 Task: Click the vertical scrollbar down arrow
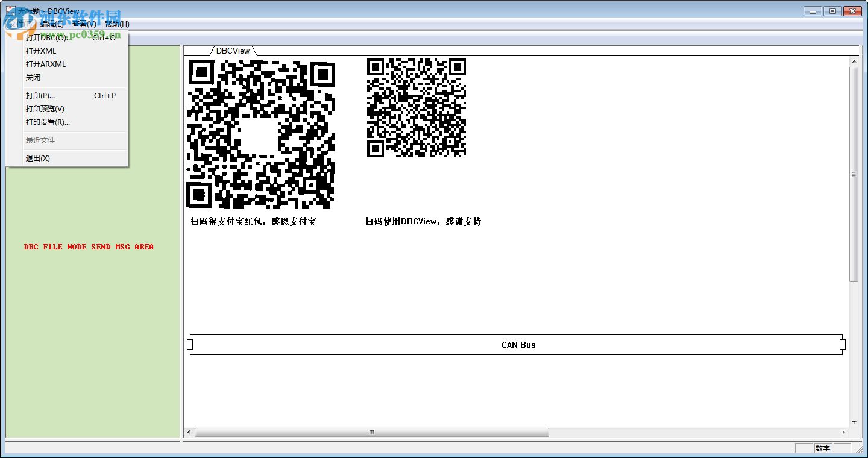pos(854,422)
